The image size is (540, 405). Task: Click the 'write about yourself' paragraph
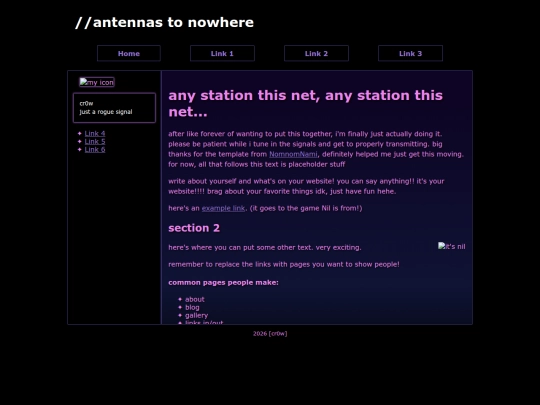(306, 186)
